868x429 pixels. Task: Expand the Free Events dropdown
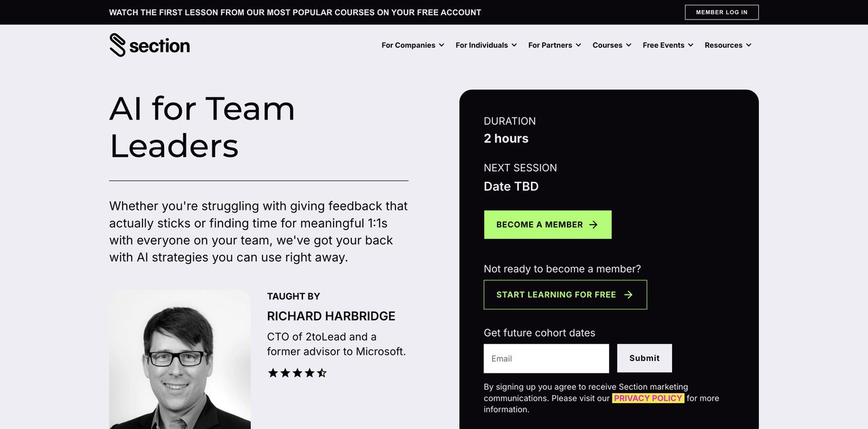(667, 45)
